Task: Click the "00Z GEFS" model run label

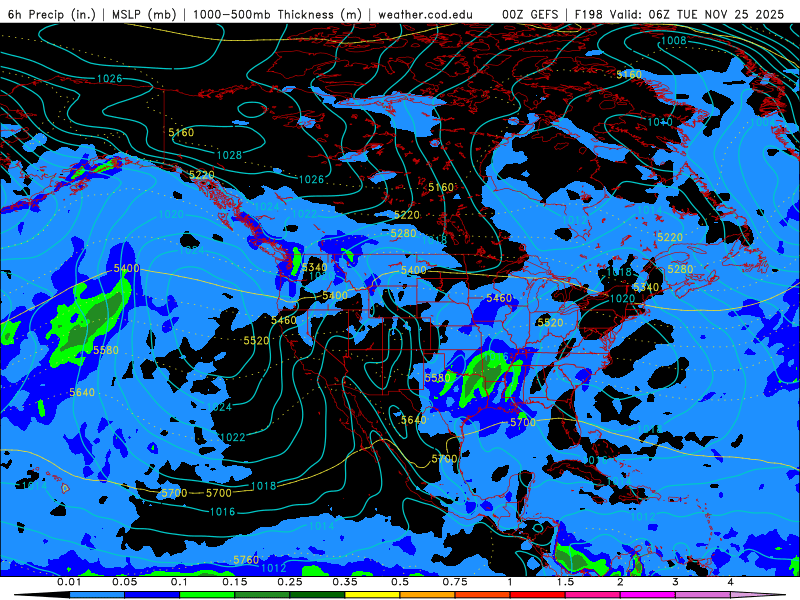Action: coord(531,14)
